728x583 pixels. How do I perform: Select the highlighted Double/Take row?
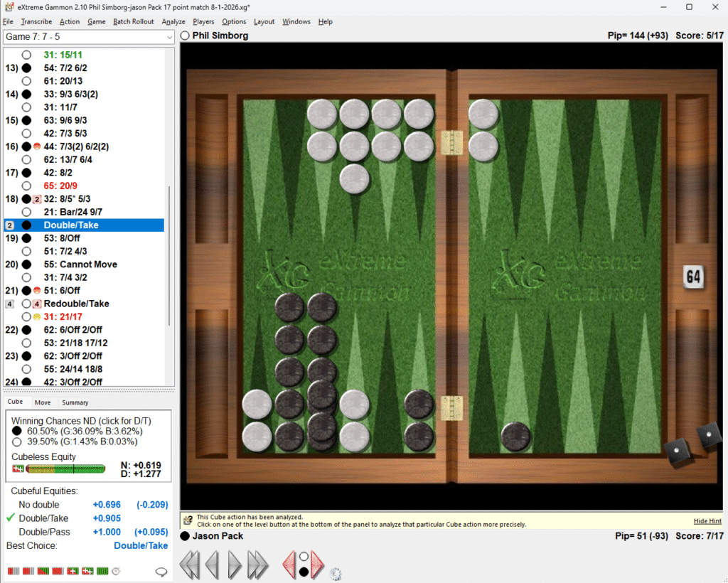click(84, 225)
